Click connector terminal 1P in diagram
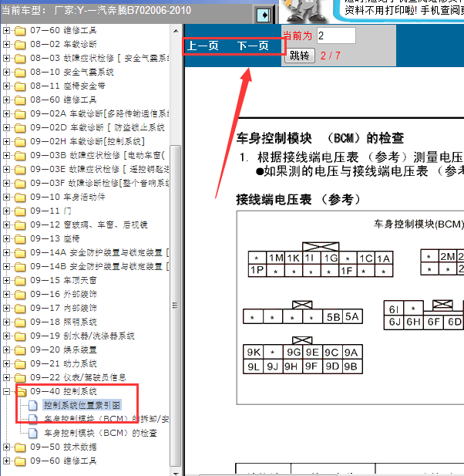The height and width of the screenshot is (476, 464). 257,270
